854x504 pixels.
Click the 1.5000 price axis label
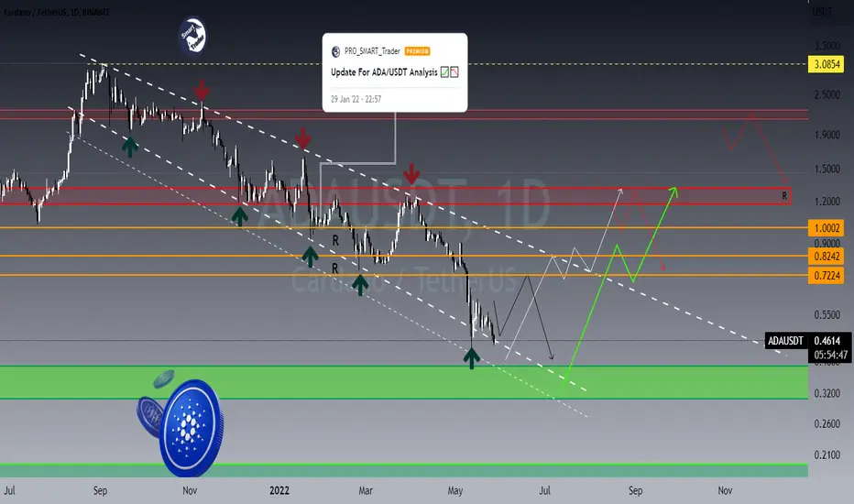[x=827, y=169]
